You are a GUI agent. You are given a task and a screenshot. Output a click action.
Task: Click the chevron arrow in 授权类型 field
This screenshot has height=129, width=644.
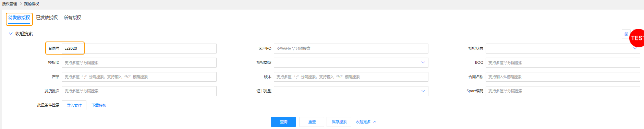423,62
